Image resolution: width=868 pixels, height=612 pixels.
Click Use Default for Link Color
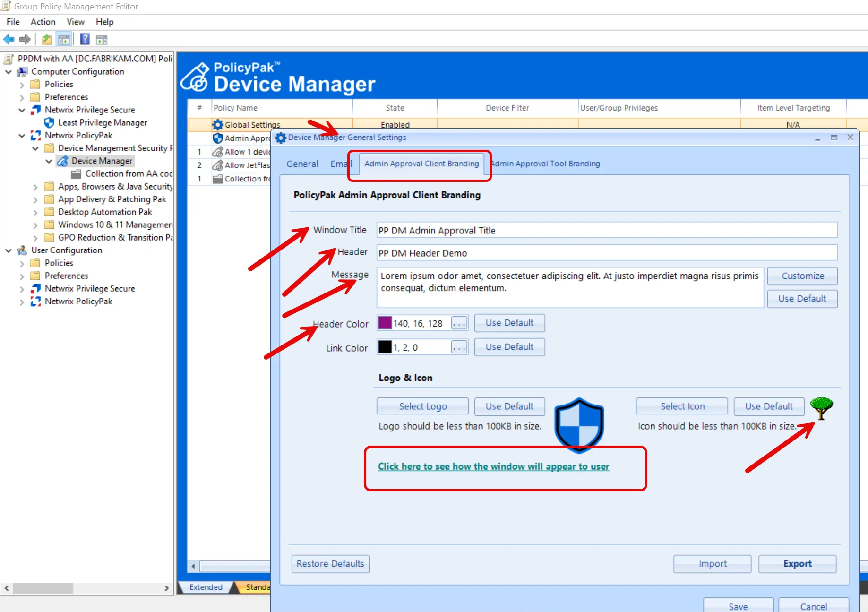[509, 347]
